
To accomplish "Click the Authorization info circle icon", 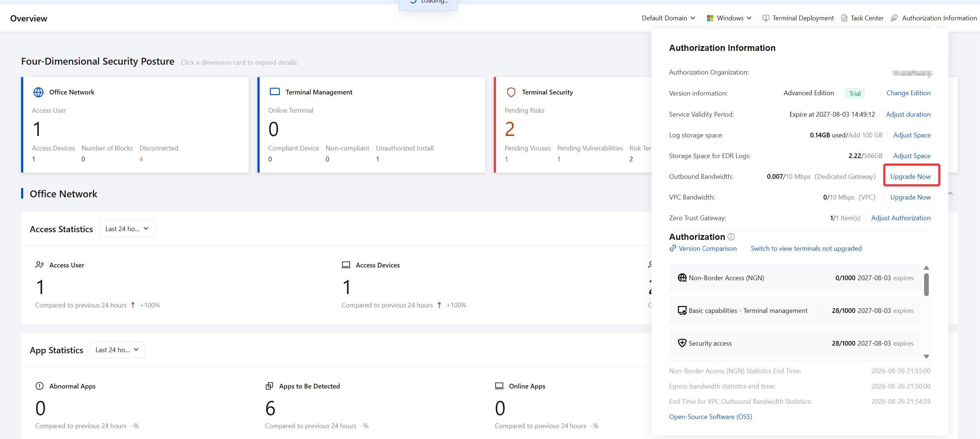I will pos(731,237).
